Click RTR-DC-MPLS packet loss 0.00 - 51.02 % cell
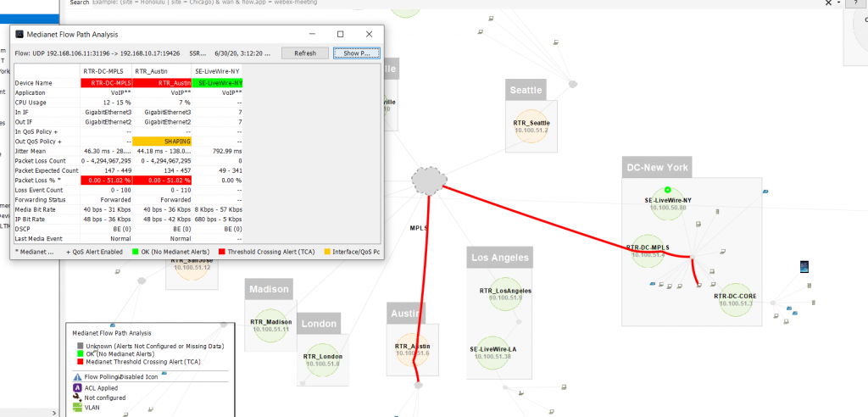This screenshot has height=417, width=868. click(106, 181)
